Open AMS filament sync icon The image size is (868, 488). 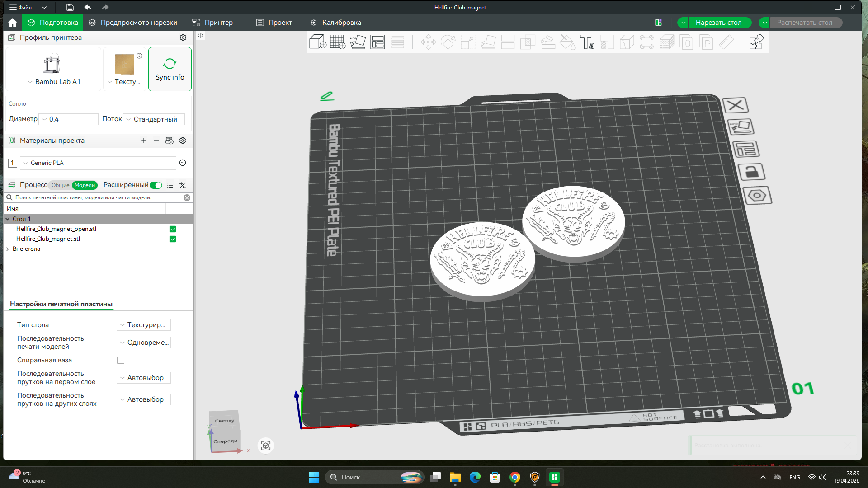pyautogui.click(x=170, y=141)
